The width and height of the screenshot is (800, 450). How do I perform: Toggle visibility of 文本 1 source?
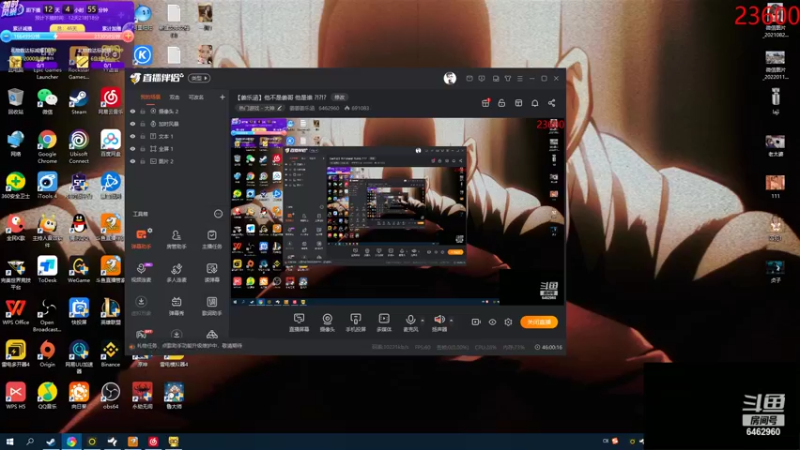[x=133, y=136]
